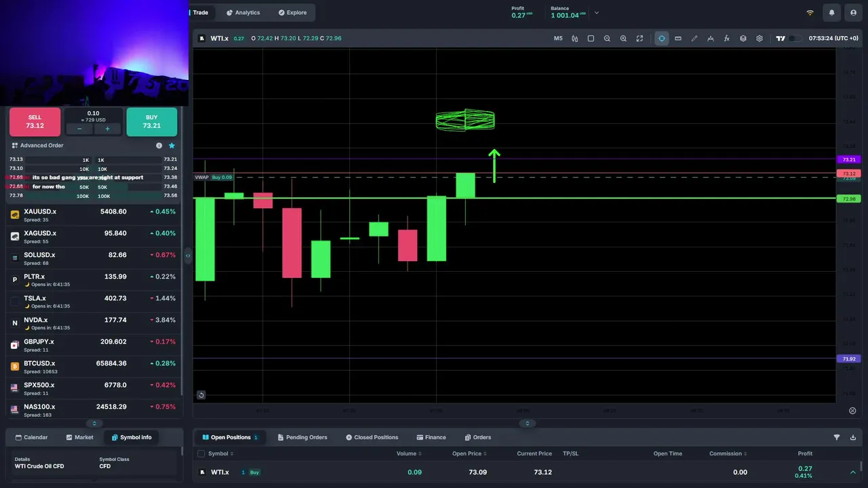Viewport: 868px width, 488px height.
Task: Select GBPJPY.x in the watchlist
Action: pos(94,345)
